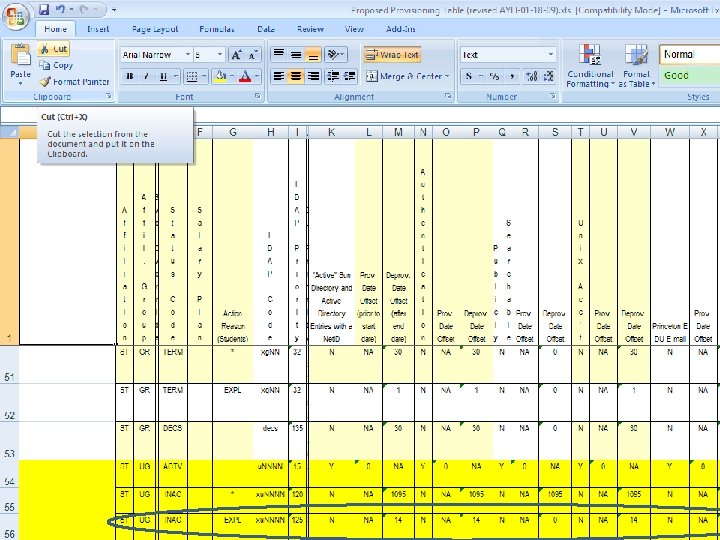The image size is (720, 540).
Task: Apply Percent Style
Action: (x=494, y=76)
